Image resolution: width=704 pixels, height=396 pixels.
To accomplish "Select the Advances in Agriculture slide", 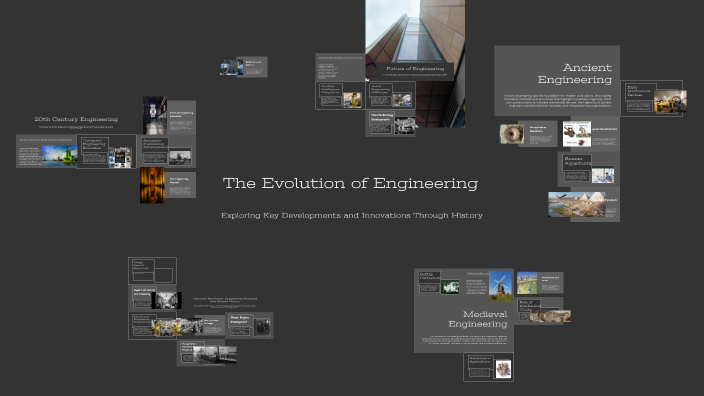I will (x=488, y=367).
